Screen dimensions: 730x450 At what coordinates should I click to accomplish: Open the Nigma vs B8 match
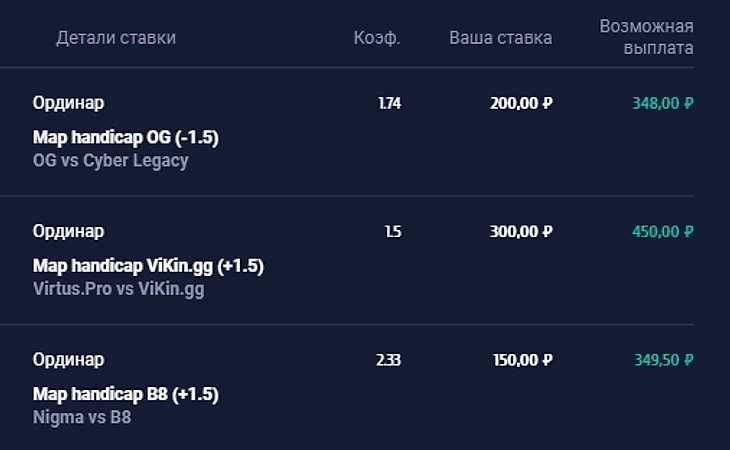click(x=82, y=417)
